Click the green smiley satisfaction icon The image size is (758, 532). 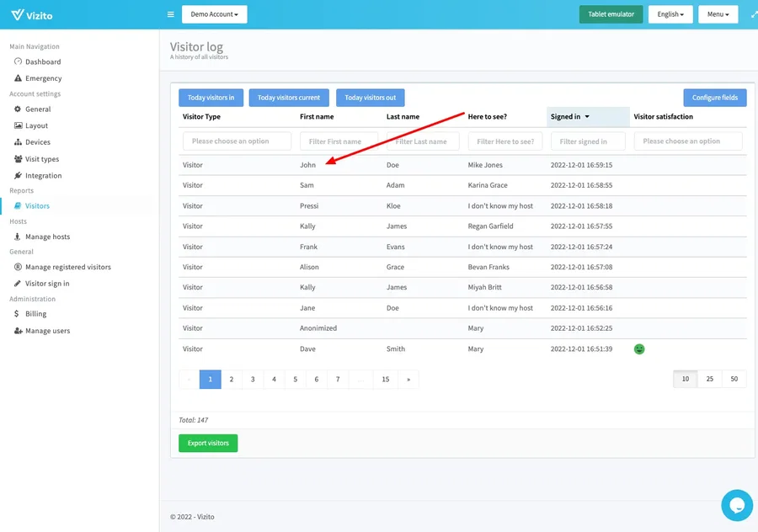[x=639, y=348]
